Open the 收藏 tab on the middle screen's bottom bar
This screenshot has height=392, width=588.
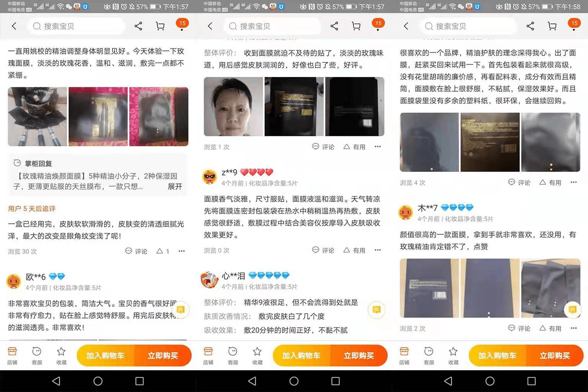pos(257,355)
